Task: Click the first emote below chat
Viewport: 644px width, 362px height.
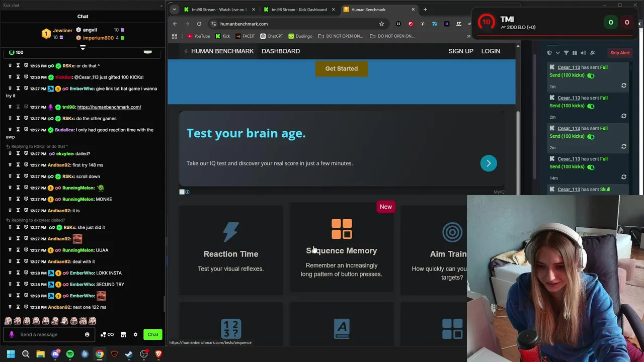Action: click(8, 320)
